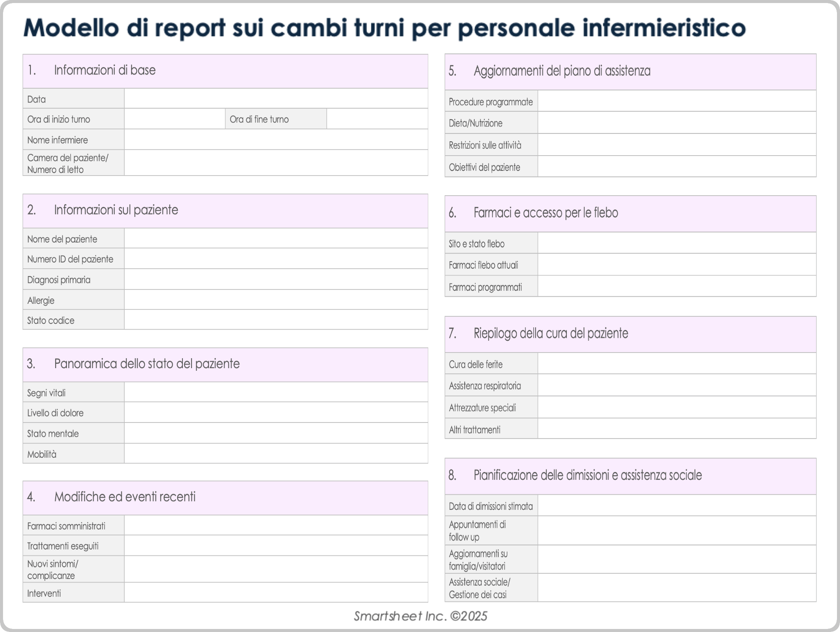840x632 pixels.
Task: Click the Smartsheet Inc. ©2025 footer text
Action: (420, 615)
